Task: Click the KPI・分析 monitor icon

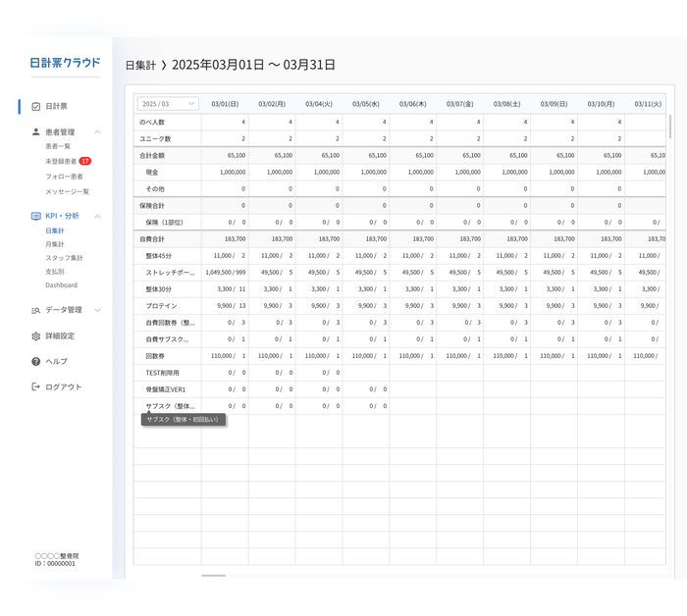Action: click(x=36, y=216)
